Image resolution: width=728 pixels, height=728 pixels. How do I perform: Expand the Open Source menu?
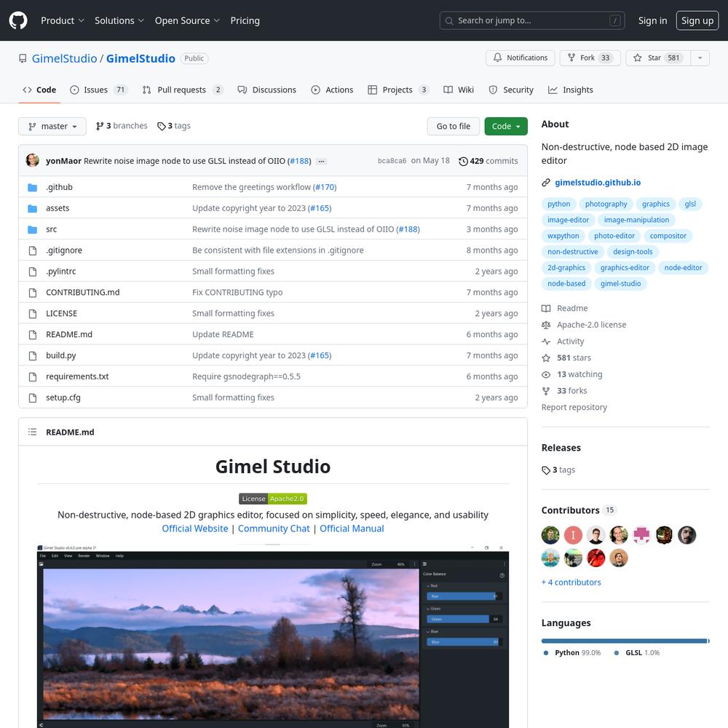[187, 20]
